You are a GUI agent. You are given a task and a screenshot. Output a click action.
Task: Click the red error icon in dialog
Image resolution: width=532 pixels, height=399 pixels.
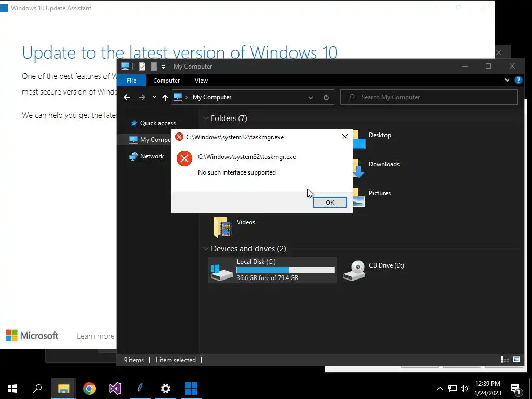(x=184, y=158)
